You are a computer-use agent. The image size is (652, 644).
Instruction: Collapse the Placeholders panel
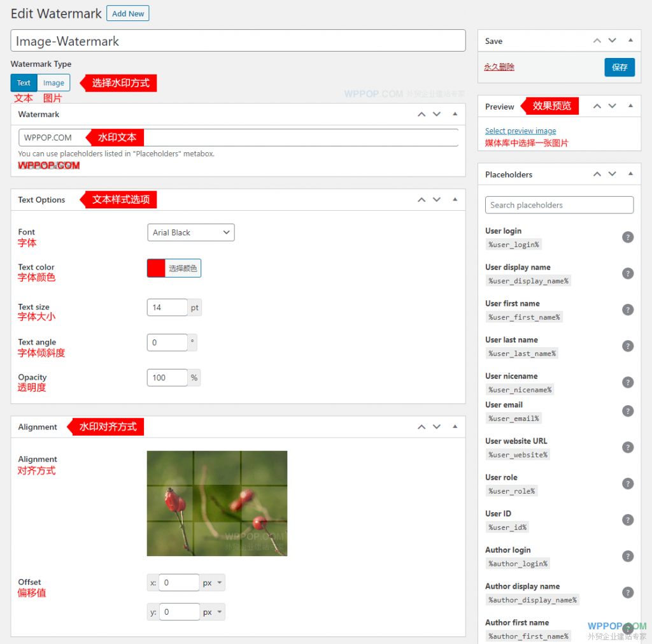tap(630, 175)
